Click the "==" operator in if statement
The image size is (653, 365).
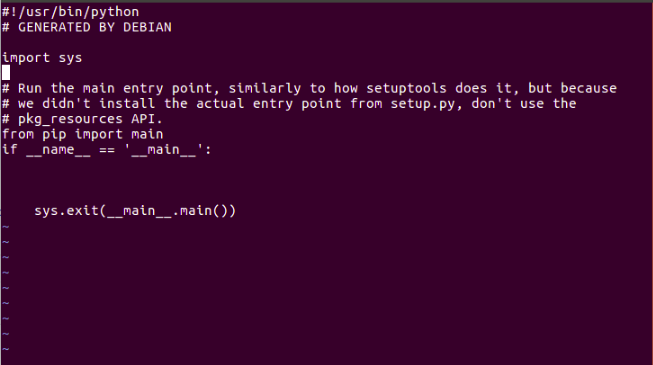click(x=107, y=150)
